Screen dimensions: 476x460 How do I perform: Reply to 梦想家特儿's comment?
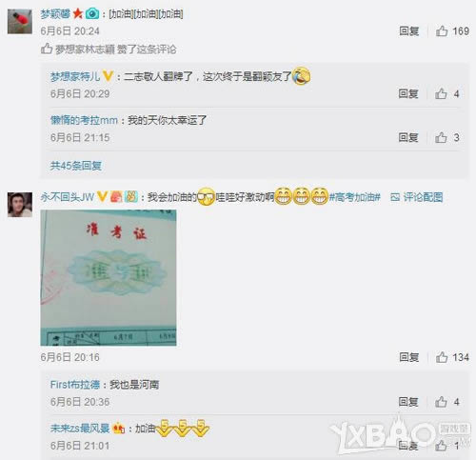tap(408, 93)
